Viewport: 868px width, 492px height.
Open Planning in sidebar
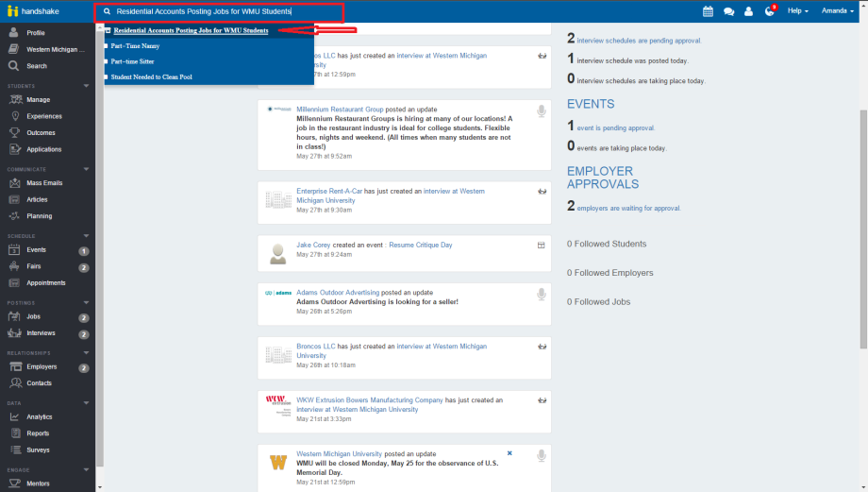pos(40,216)
